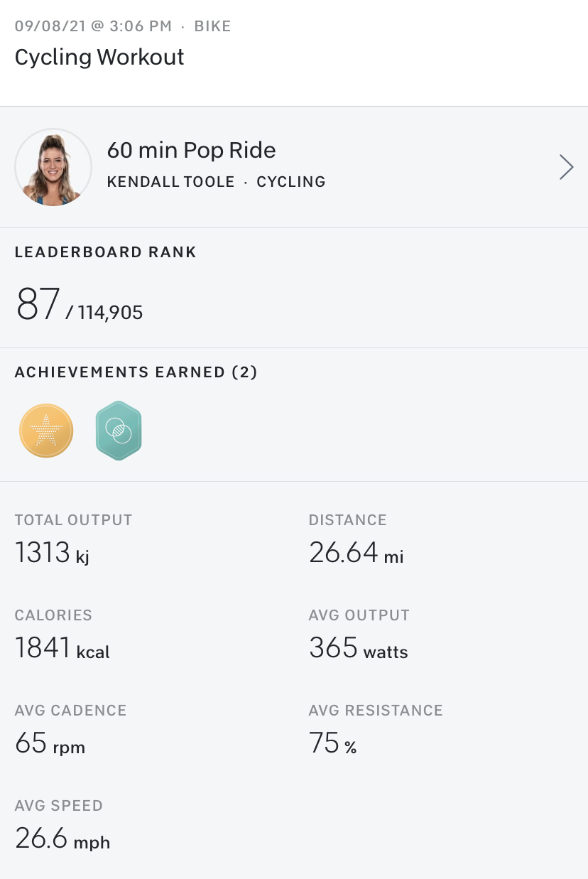The height and width of the screenshot is (879, 588).
Task: Tap the workout date and time
Action: tap(93, 26)
